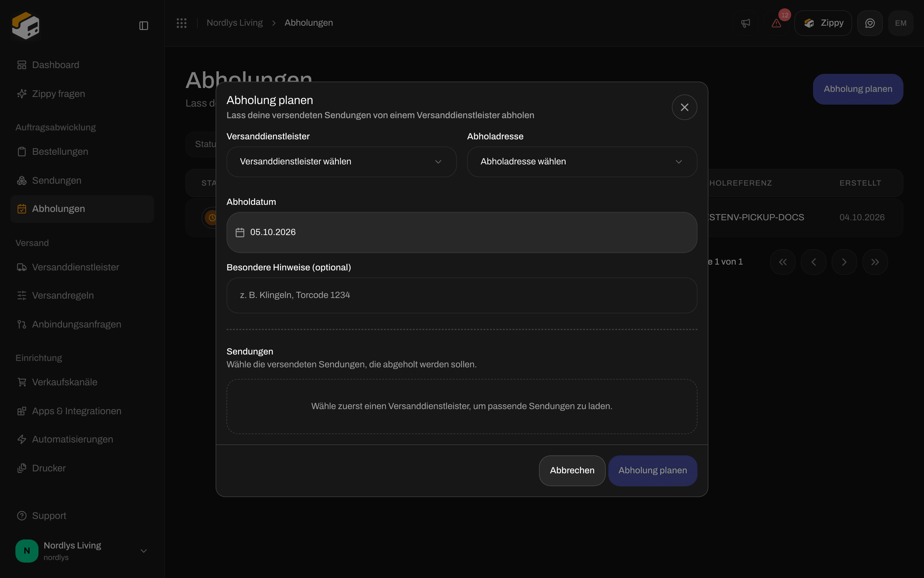Go to first page double-arrow icon
924x578 pixels.
tap(783, 262)
